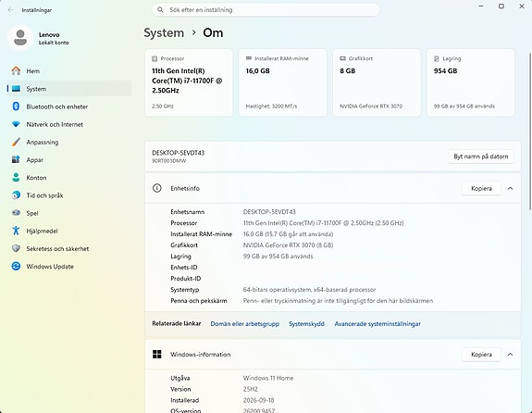Open Sekretess och säkerhet shield icon
This screenshot has width=532, height=413.
click(x=16, y=248)
